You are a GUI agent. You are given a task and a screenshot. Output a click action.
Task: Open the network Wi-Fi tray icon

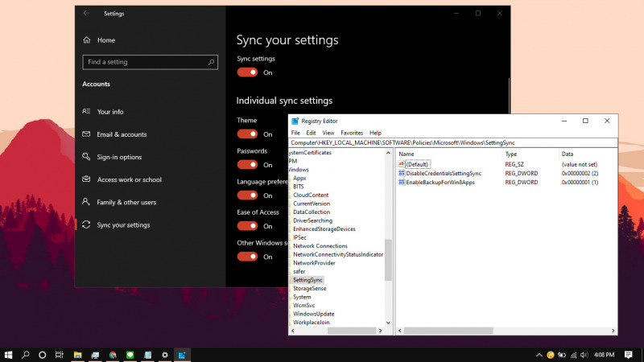click(x=573, y=355)
